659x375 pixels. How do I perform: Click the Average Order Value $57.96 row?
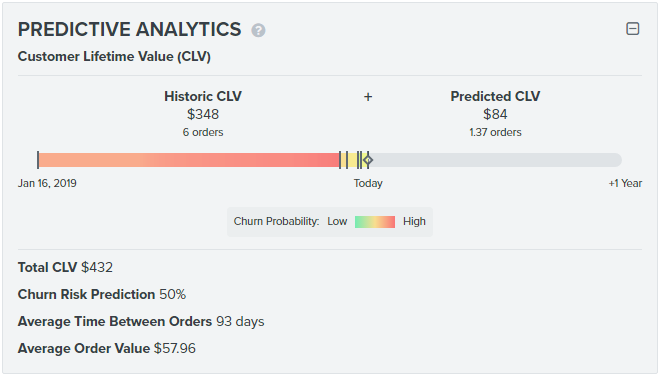[107, 349]
